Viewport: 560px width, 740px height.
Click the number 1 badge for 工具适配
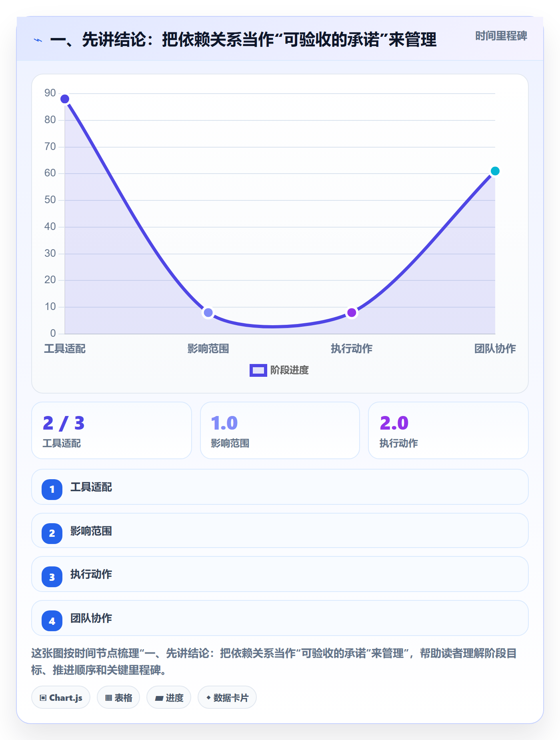(52, 489)
